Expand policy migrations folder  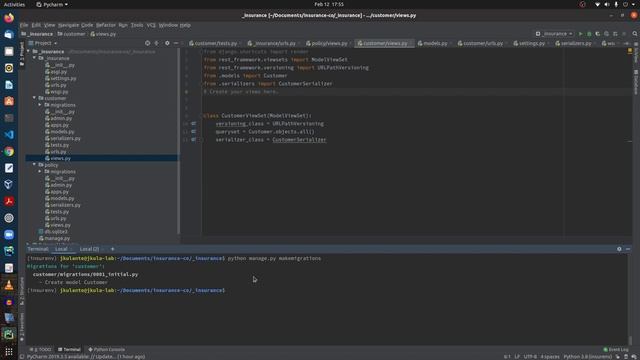(40, 171)
